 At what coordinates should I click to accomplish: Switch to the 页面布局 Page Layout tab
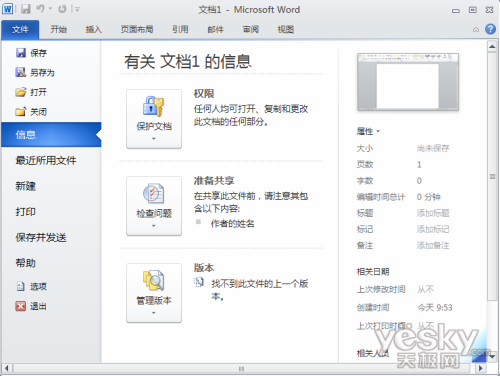[137, 30]
